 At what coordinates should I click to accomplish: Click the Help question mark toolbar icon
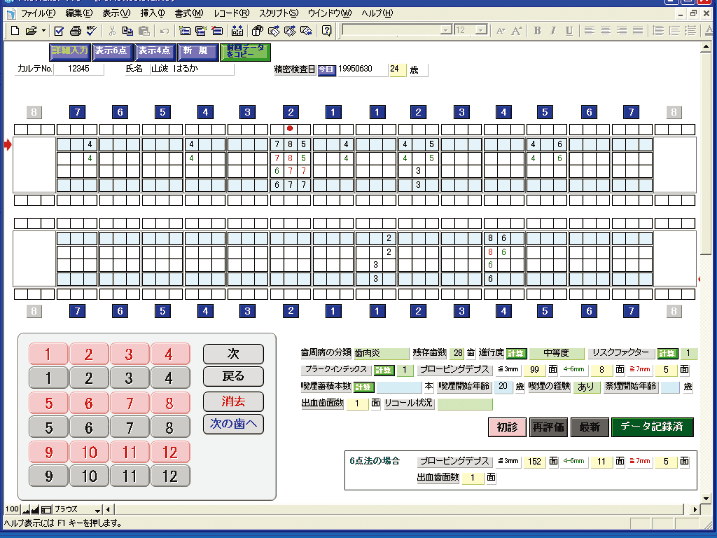click(326, 31)
